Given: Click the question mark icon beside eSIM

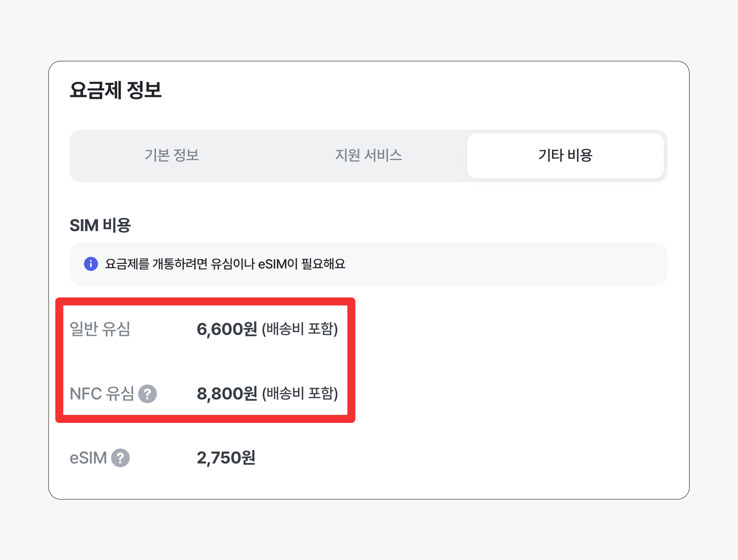Looking at the screenshot, I should click(120, 458).
